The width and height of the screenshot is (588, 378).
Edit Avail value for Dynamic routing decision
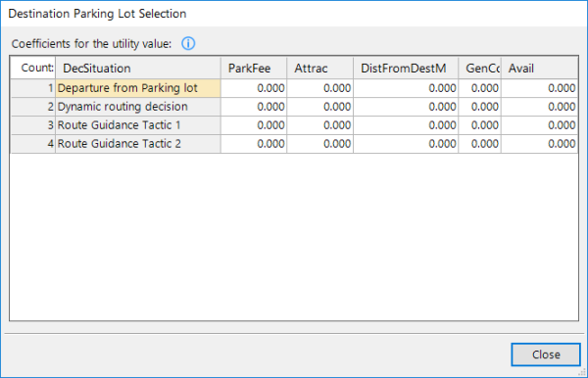click(x=539, y=107)
